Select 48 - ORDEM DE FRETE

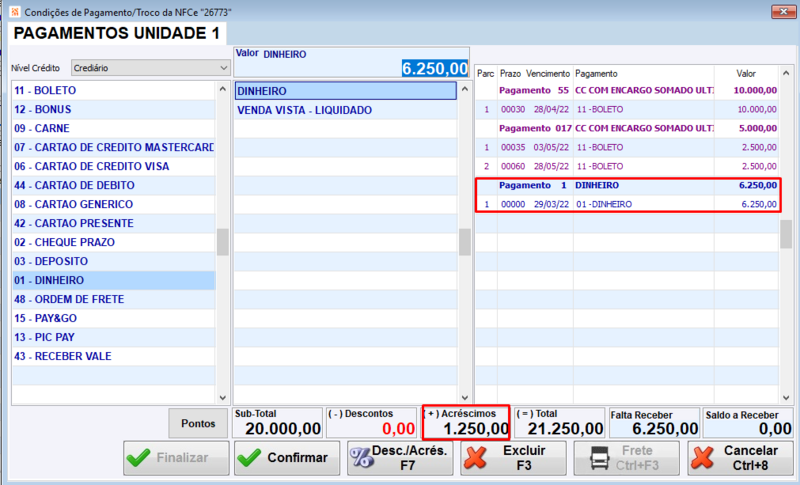(x=114, y=299)
